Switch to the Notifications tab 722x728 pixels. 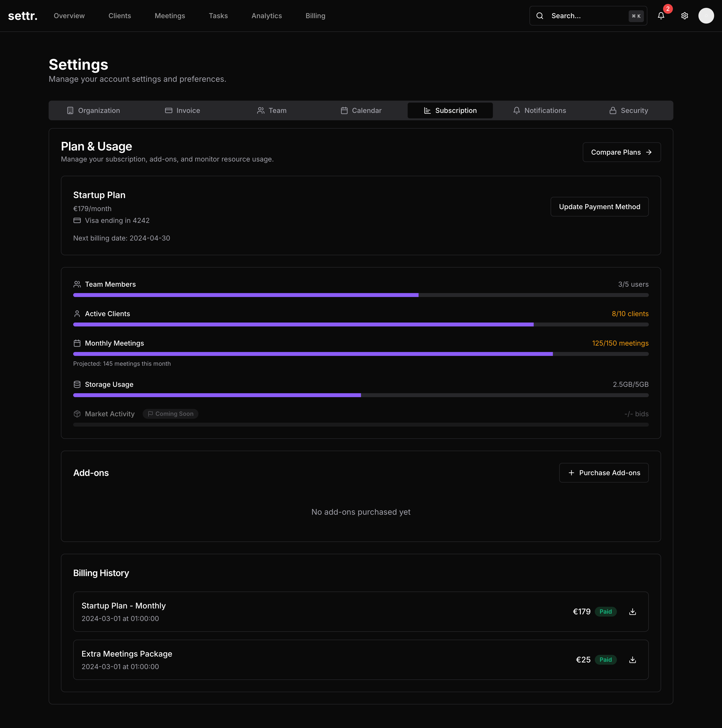click(539, 110)
